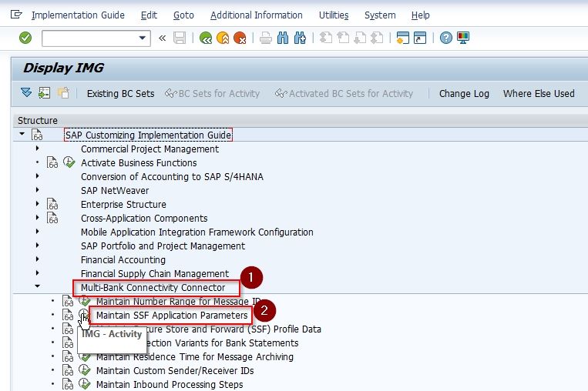
Task: Click the Existing BC Sets button
Action: (x=120, y=93)
